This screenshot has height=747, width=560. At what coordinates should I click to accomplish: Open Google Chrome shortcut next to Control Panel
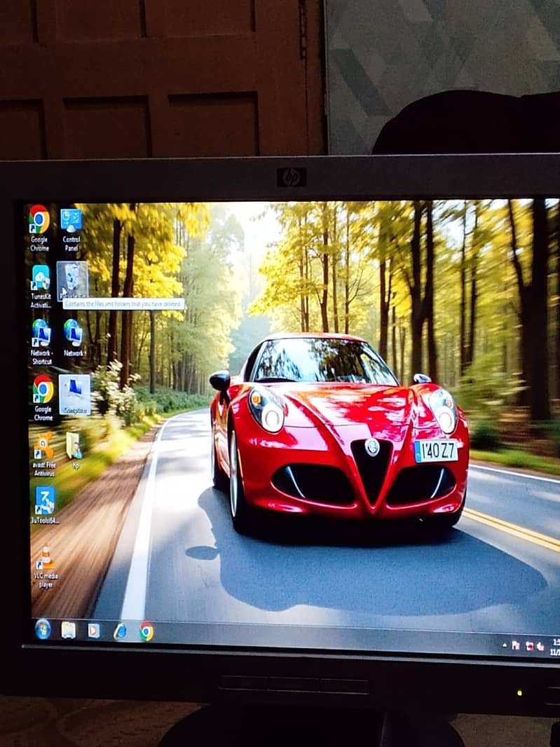tap(39, 228)
